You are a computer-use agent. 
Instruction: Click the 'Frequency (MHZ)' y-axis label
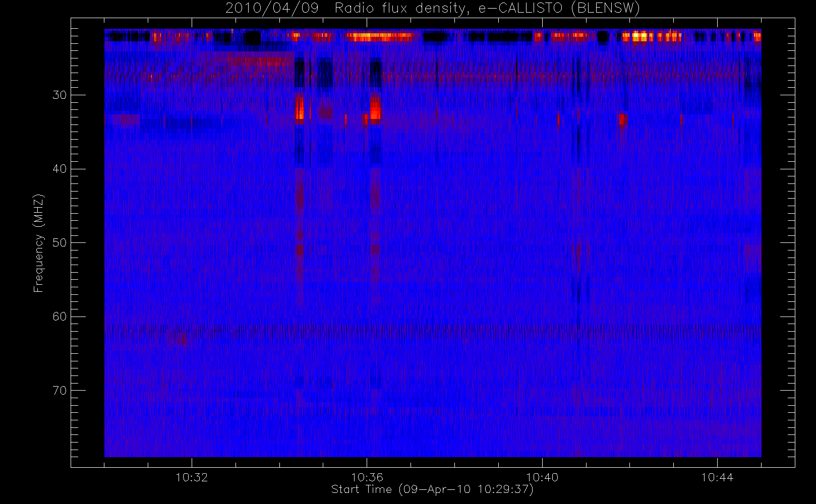click(39, 243)
